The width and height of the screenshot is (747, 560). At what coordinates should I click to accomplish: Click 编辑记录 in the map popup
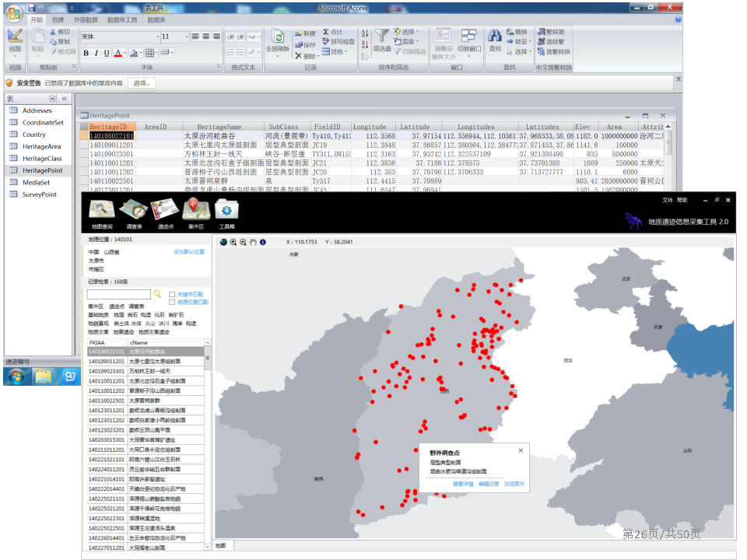click(489, 485)
